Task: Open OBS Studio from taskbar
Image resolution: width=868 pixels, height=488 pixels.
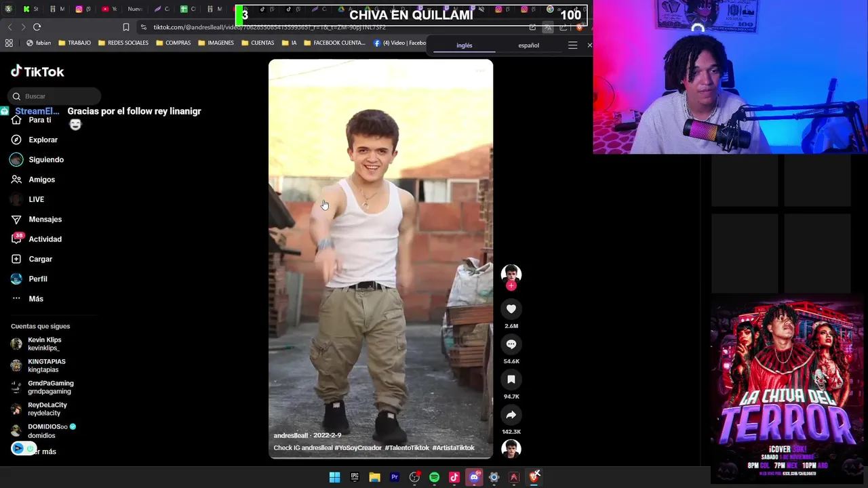Action: (414, 477)
